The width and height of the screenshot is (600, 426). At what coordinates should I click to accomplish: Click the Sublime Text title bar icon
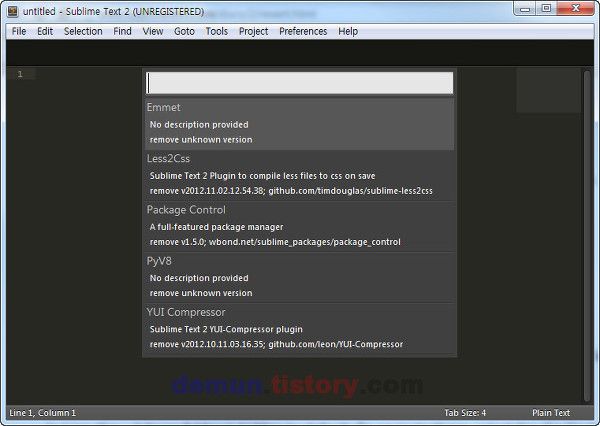[13, 11]
